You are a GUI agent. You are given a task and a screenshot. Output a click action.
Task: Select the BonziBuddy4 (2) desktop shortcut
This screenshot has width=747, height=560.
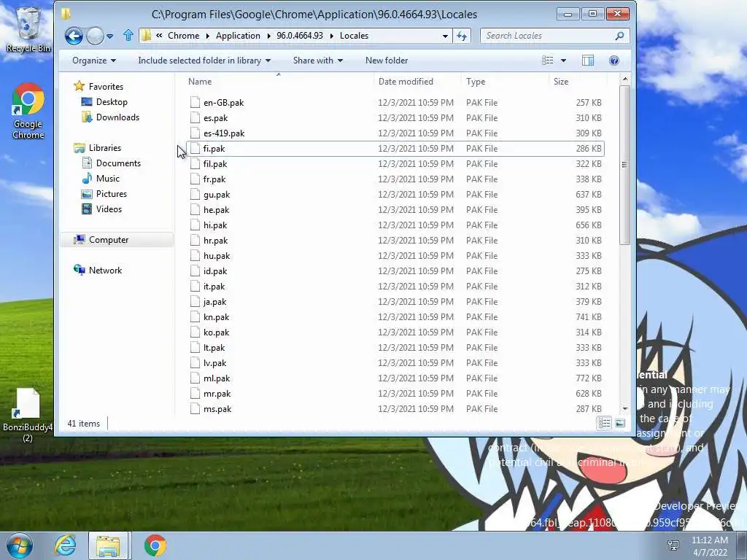click(28, 415)
